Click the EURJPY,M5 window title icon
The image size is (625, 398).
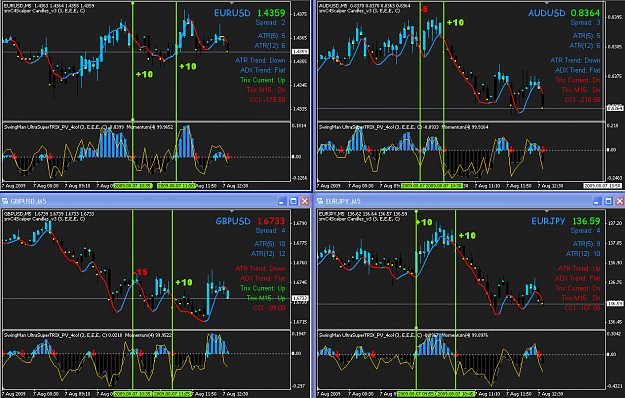(320, 201)
